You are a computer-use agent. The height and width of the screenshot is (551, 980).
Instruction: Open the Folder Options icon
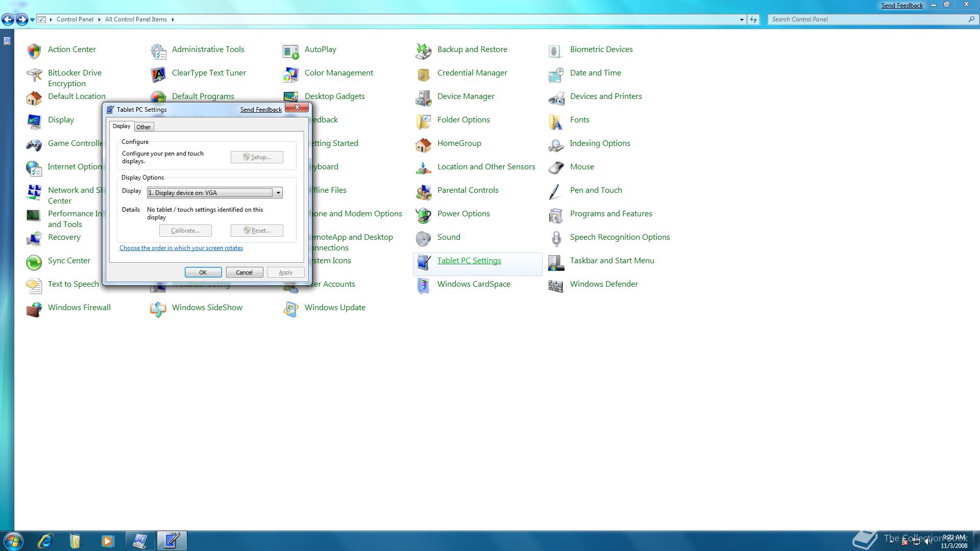pyautogui.click(x=424, y=121)
